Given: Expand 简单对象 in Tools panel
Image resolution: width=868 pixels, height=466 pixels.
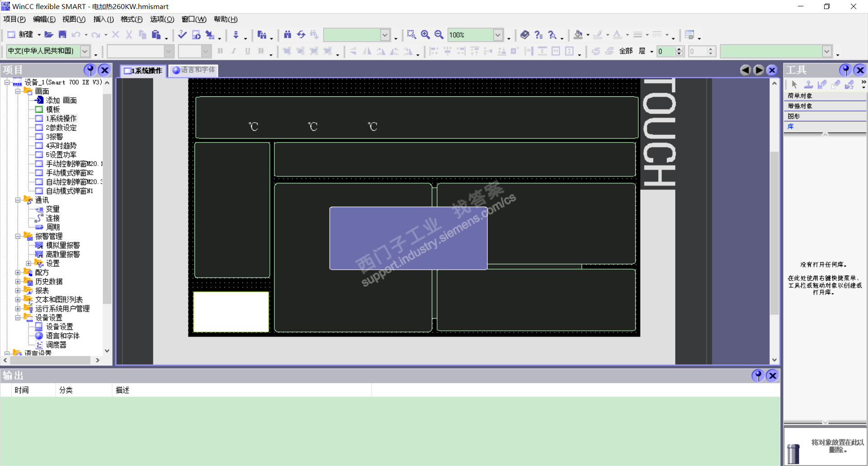Looking at the screenshot, I should click(x=825, y=95).
